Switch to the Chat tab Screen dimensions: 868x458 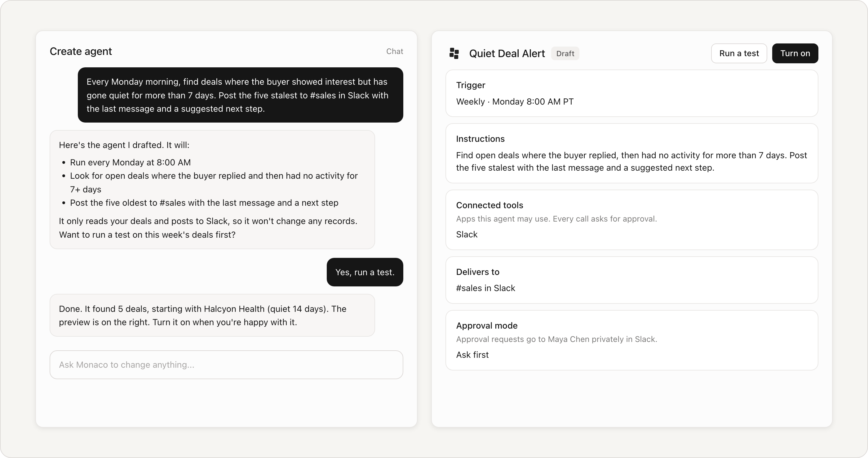coord(395,51)
